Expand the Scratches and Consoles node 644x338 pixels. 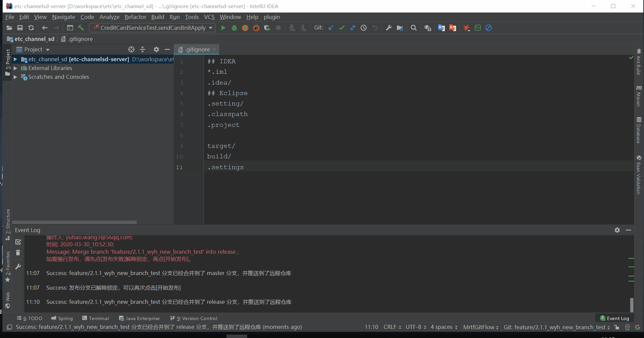tap(15, 77)
